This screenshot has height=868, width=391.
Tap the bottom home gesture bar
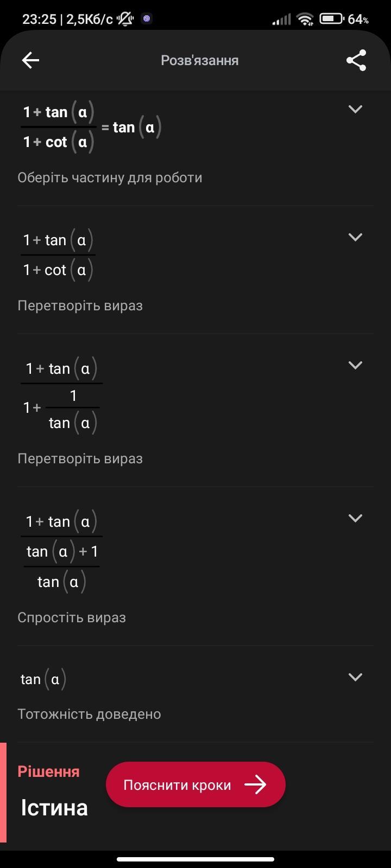tap(195, 859)
